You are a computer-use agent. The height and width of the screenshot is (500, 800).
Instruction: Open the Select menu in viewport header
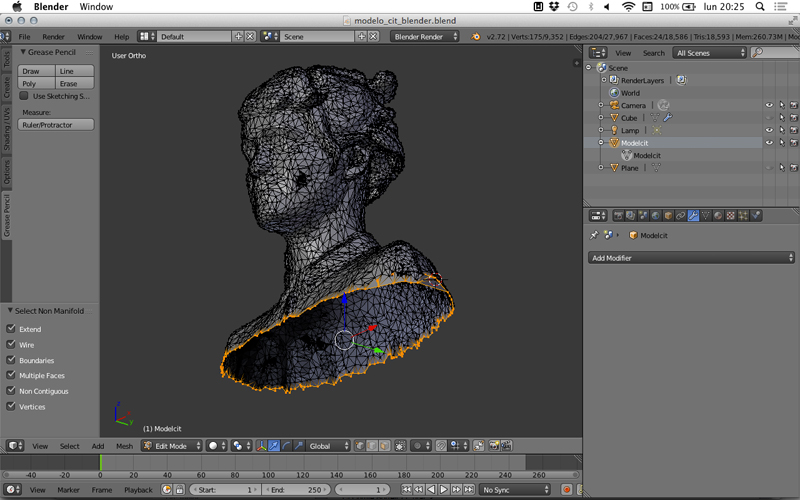click(69, 446)
